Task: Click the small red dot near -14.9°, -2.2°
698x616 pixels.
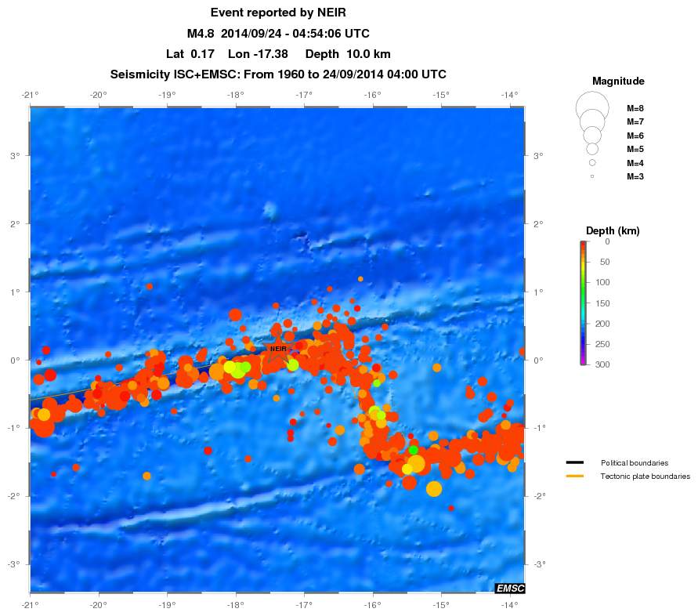Action: tap(451, 508)
